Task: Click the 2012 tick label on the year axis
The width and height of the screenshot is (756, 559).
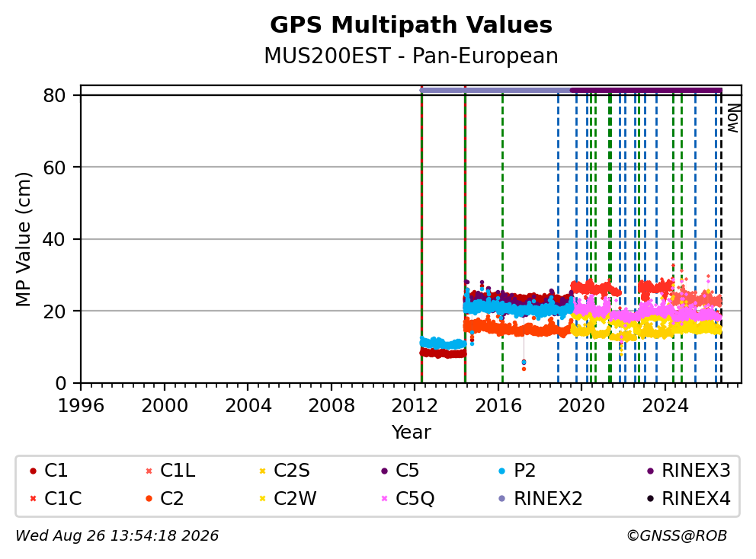Action: 415,406
